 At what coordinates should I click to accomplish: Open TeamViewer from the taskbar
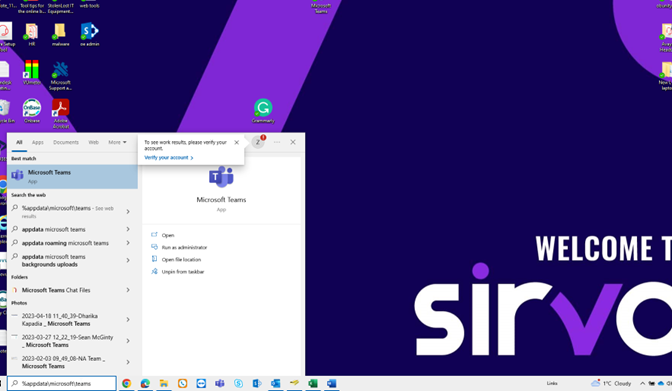[x=201, y=383]
